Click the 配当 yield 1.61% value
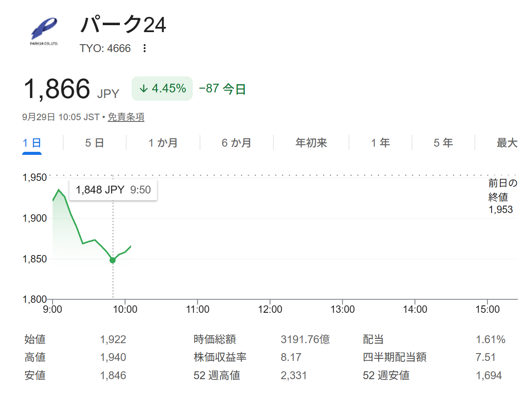The image size is (532, 403). (490, 340)
